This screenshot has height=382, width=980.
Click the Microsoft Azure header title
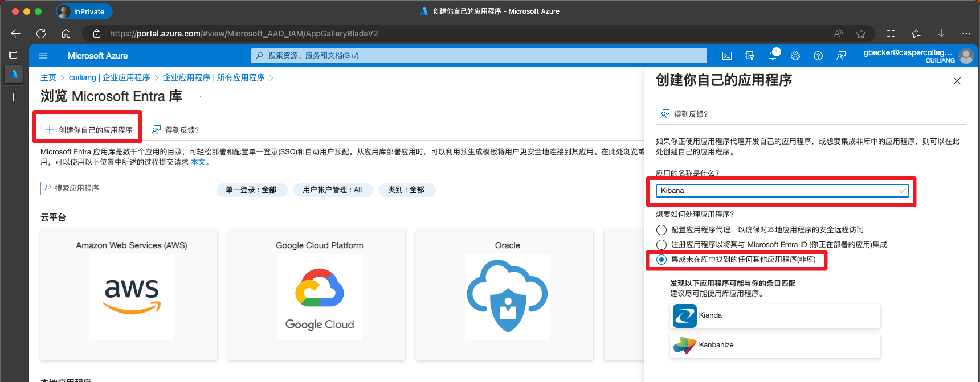[97, 56]
